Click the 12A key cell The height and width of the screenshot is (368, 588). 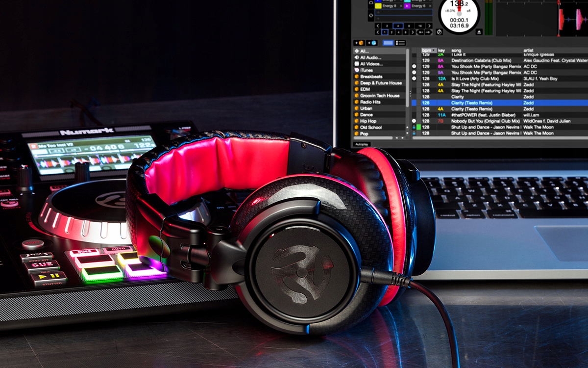coord(442,79)
